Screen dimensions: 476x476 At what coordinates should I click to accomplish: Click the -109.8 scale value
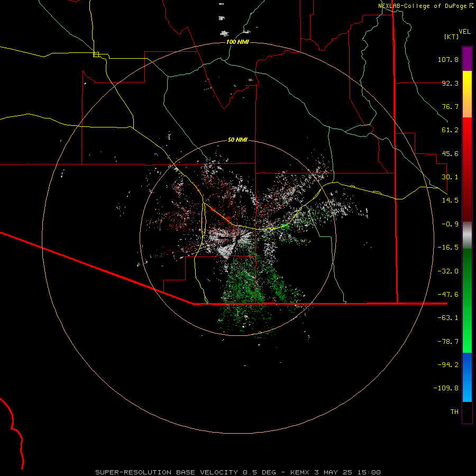pyautogui.click(x=446, y=388)
